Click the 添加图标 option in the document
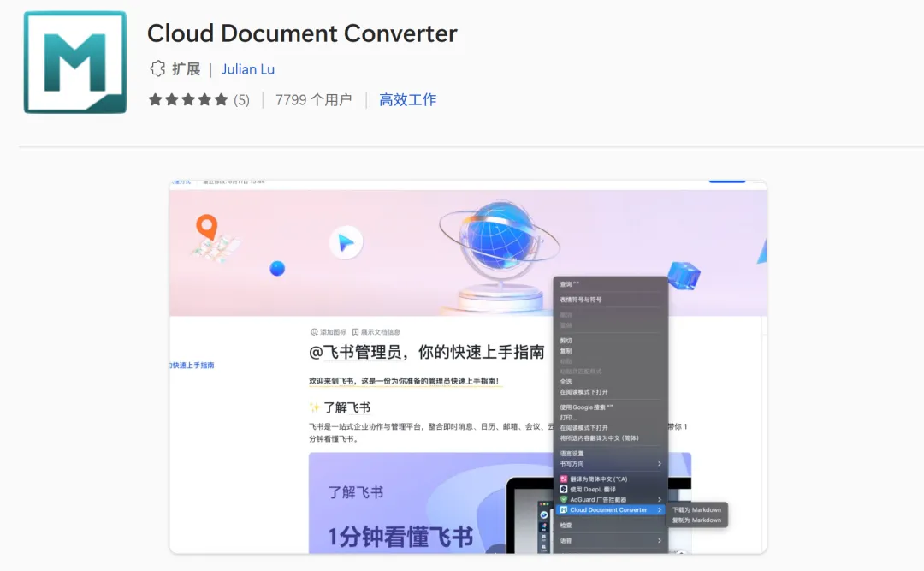Screen dimensions: 924x571 pyautogui.click(x=329, y=332)
